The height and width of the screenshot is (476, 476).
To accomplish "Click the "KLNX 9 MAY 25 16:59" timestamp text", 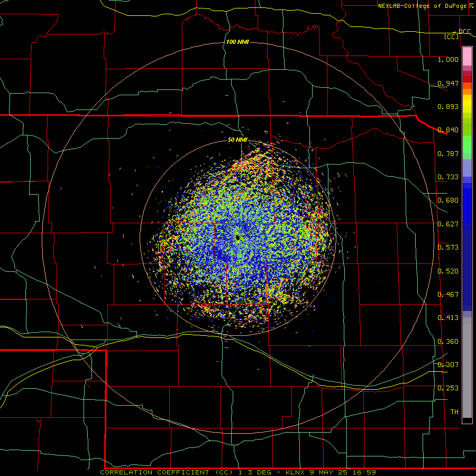I will tap(331, 472).
